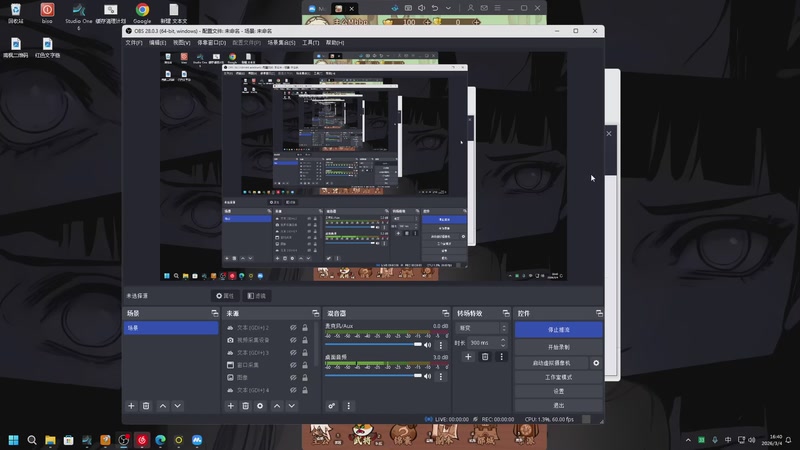Move selected source up with chevron
This screenshot has width=800, height=450.
[x=277, y=406]
